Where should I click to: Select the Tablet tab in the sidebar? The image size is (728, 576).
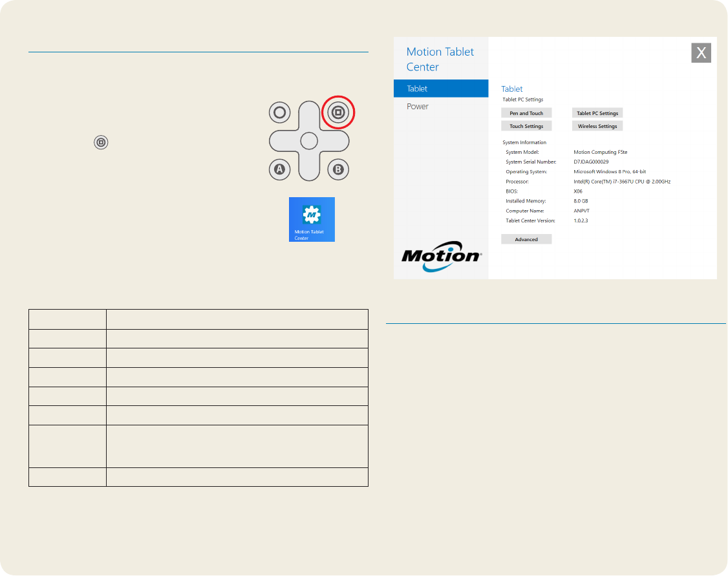441,88
